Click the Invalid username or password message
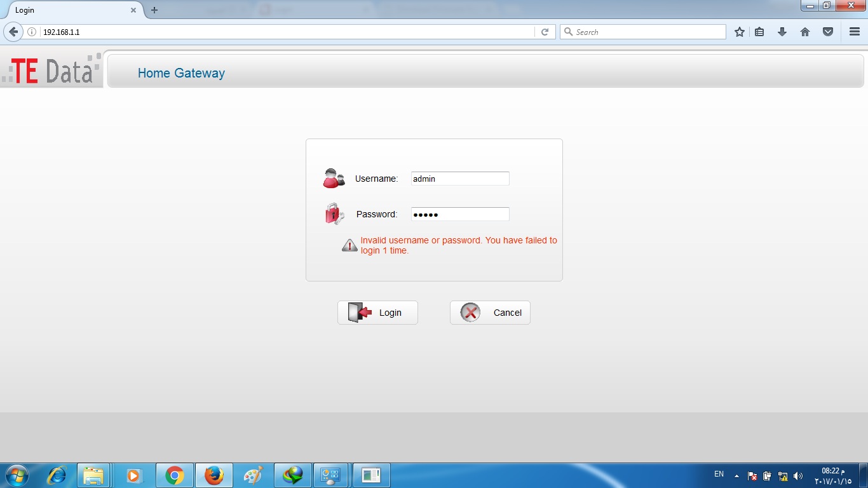 (459, 245)
